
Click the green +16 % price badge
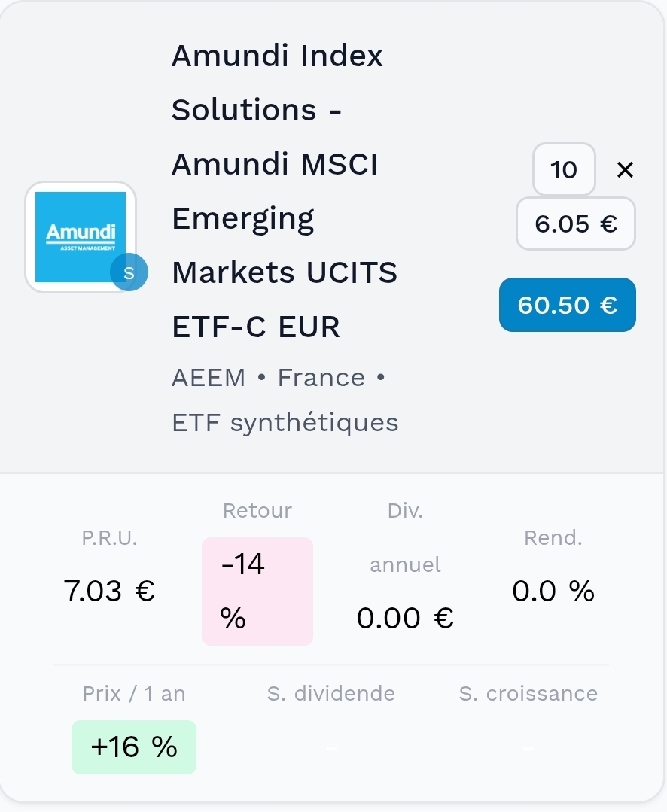(x=134, y=747)
